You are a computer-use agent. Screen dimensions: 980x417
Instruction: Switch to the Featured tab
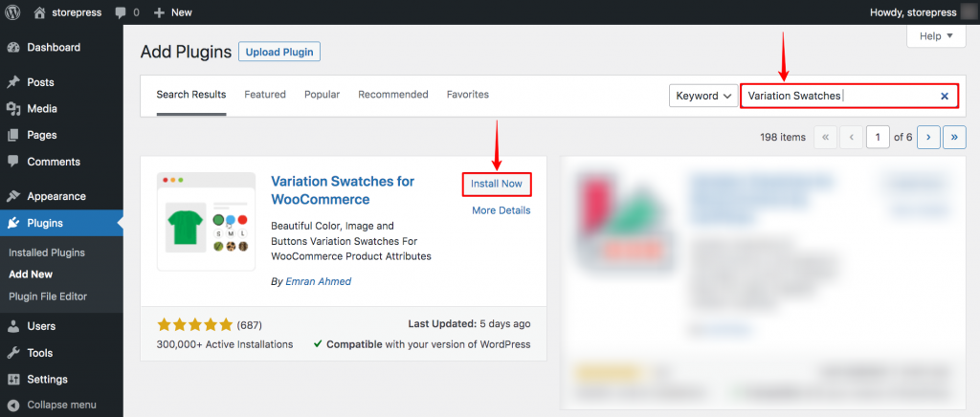pyautogui.click(x=265, y=95)
